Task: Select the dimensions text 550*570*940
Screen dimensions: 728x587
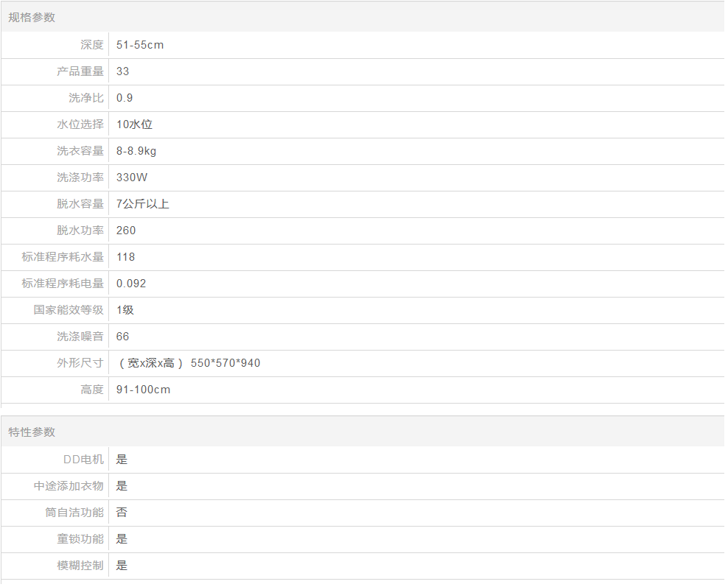Action: (x=225, y=363)
